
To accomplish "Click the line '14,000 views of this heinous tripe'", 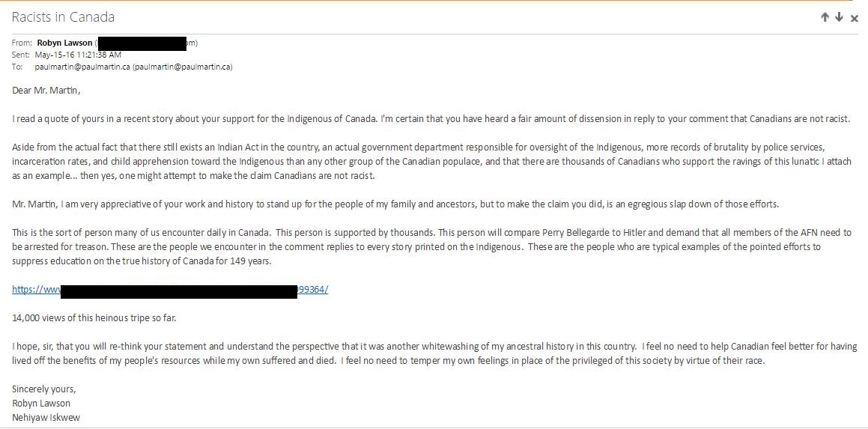I will [x=94, y=317].
